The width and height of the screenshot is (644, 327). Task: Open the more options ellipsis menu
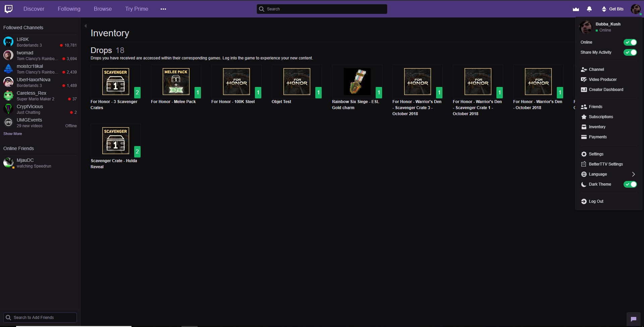163,9
